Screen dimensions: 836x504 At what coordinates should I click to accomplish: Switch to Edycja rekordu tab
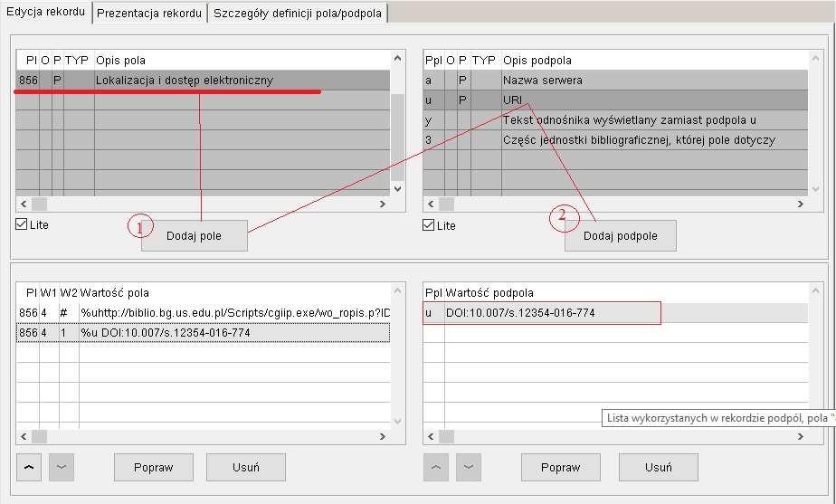coord(46,12)
